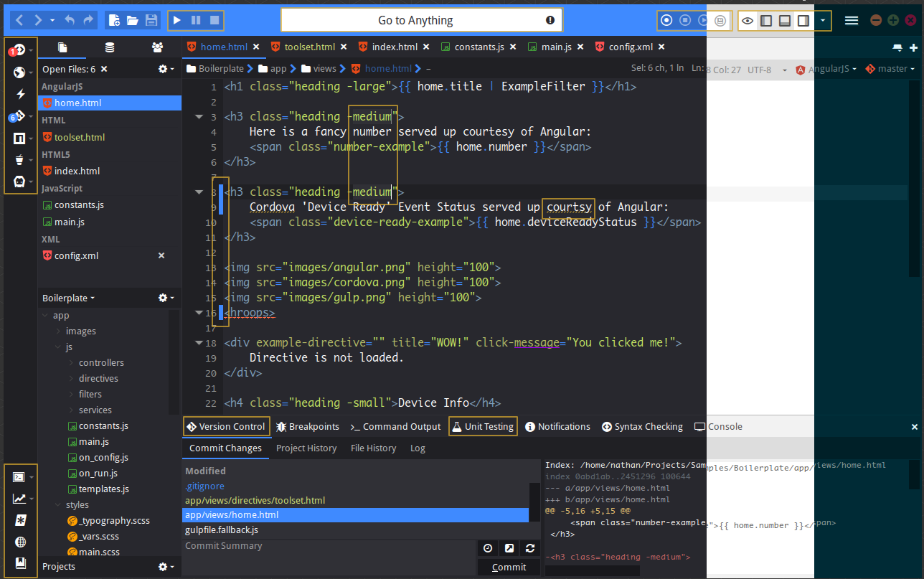
Task: Save the current file using the toolbar Save icon
Action: pyautogui.click(x=151, y=20)
